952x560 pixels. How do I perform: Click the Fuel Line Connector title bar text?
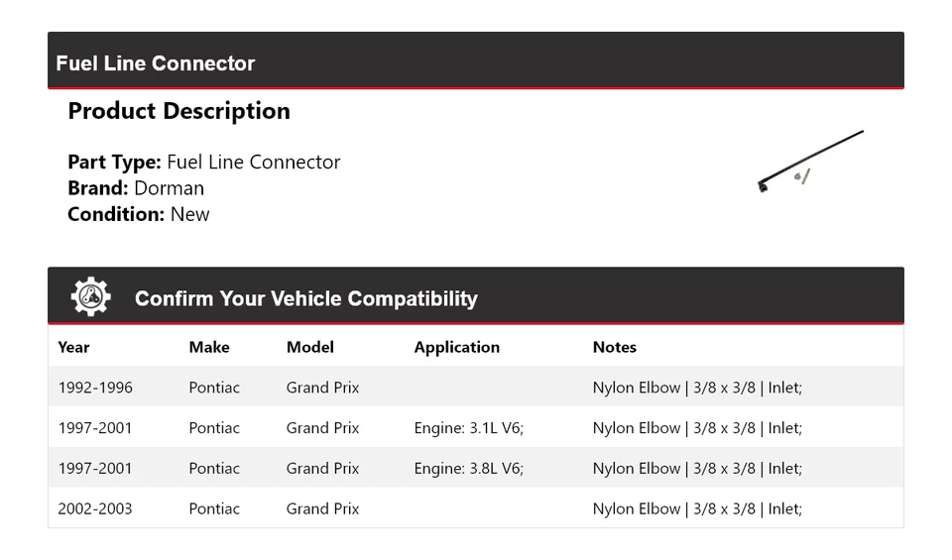(x=156, y=63)
